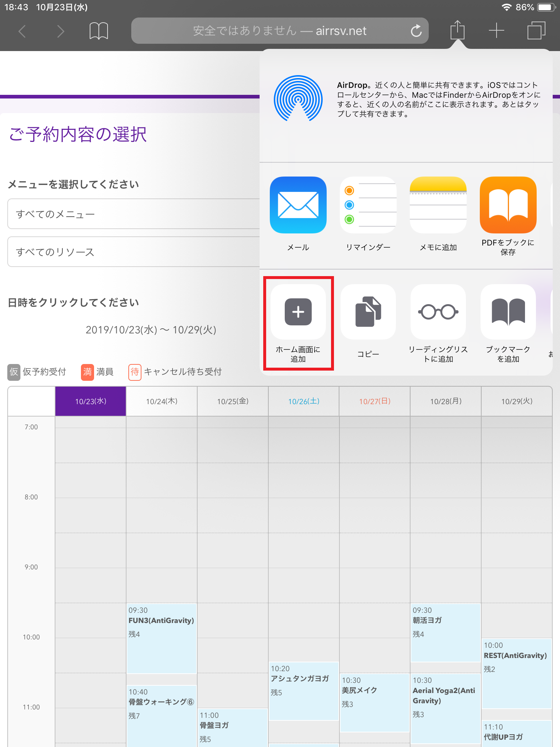Share via the Mail app icon
The width and height of the screenshot is (560, 747).
point(298,205)
